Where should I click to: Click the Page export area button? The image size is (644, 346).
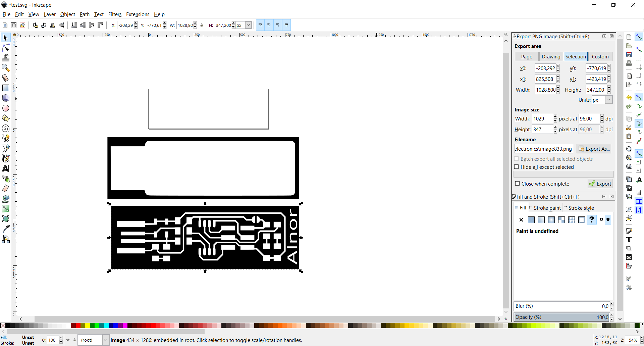pyautogui.click(x=527, y=57)
